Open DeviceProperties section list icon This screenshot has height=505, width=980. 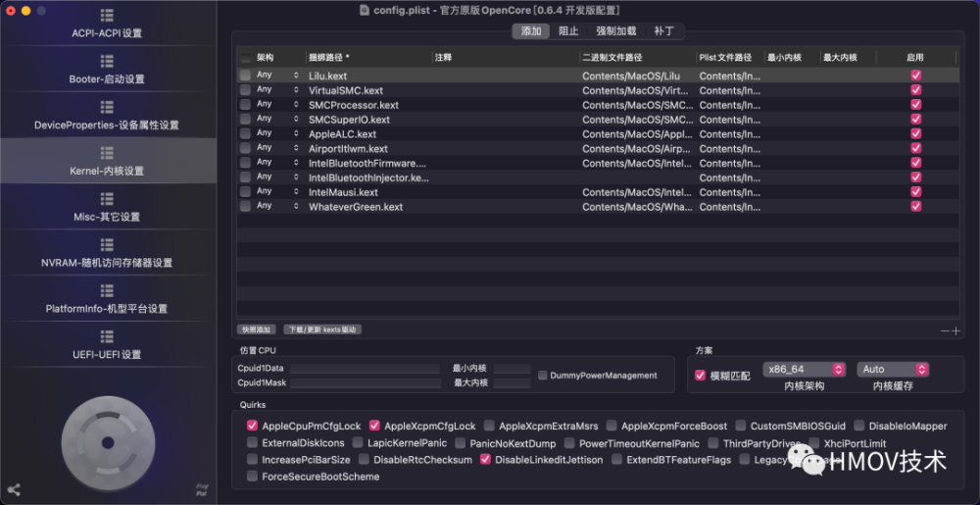(x=107, y=107)
